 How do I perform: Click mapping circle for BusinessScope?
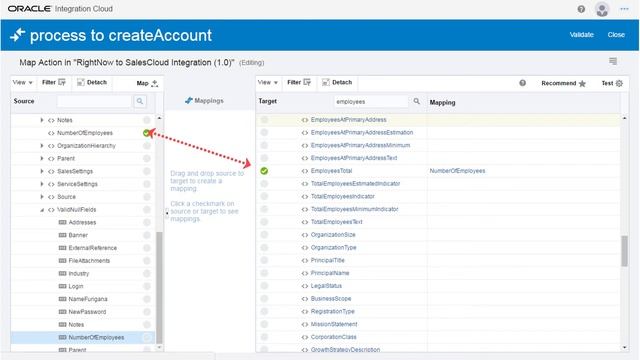point(264,299)
